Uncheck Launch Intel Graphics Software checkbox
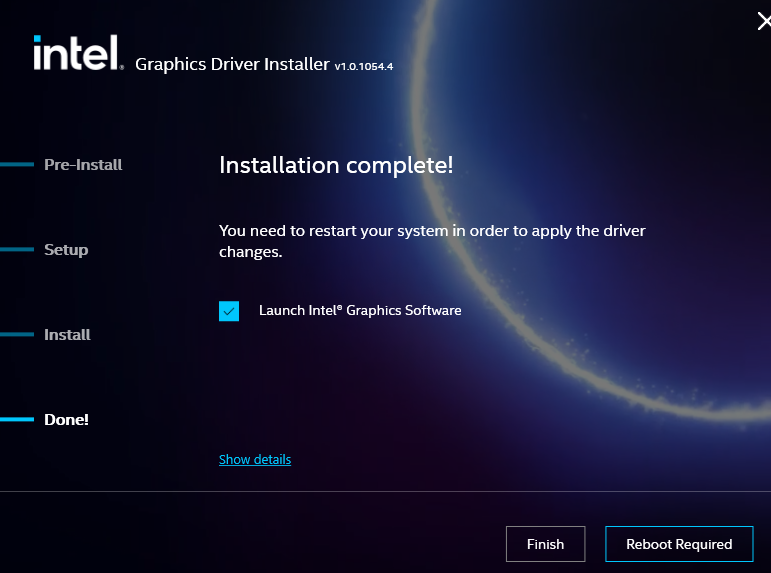The width and height of the screenshot is (771, 573). 229,311
